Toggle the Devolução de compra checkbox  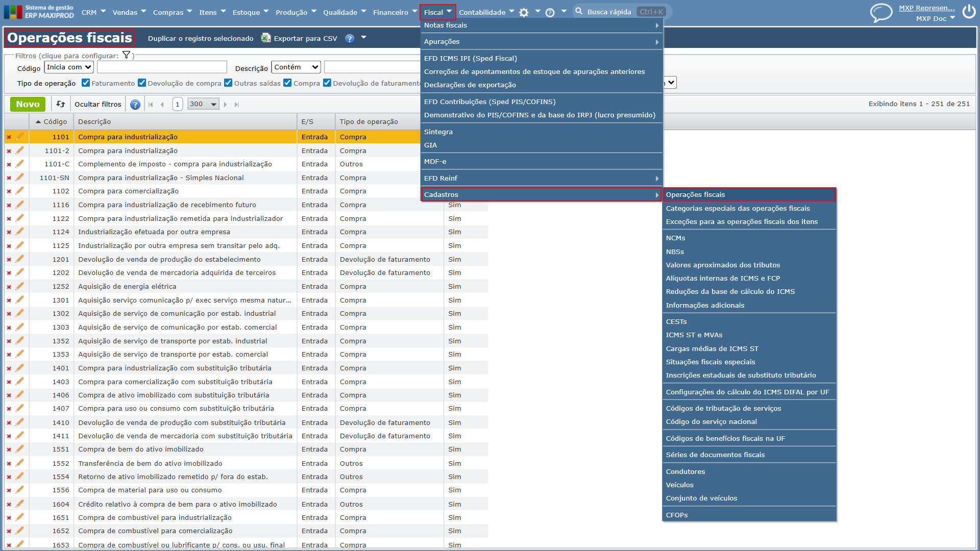tap(142, 83)
